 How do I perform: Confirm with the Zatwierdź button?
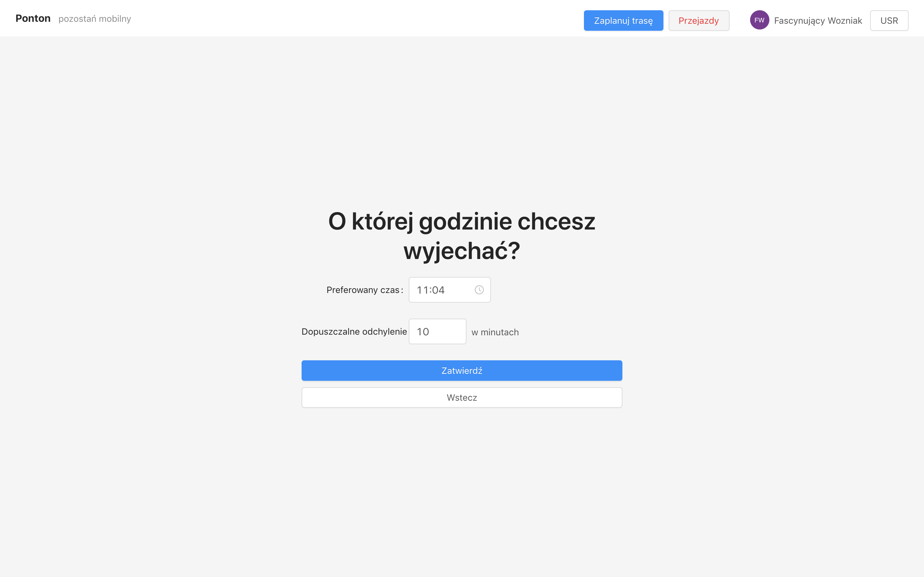462,371
